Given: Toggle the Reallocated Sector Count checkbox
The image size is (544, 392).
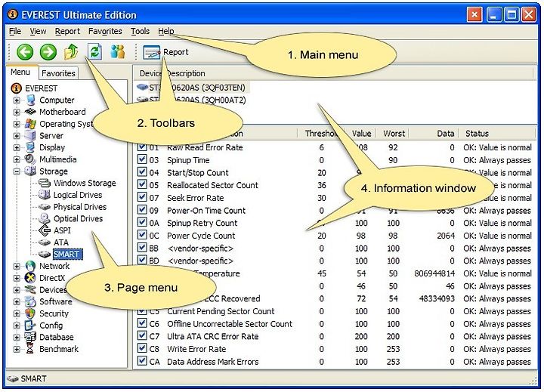Looking at the screenshot, I should pyautogui.click(x=142, y=184).
